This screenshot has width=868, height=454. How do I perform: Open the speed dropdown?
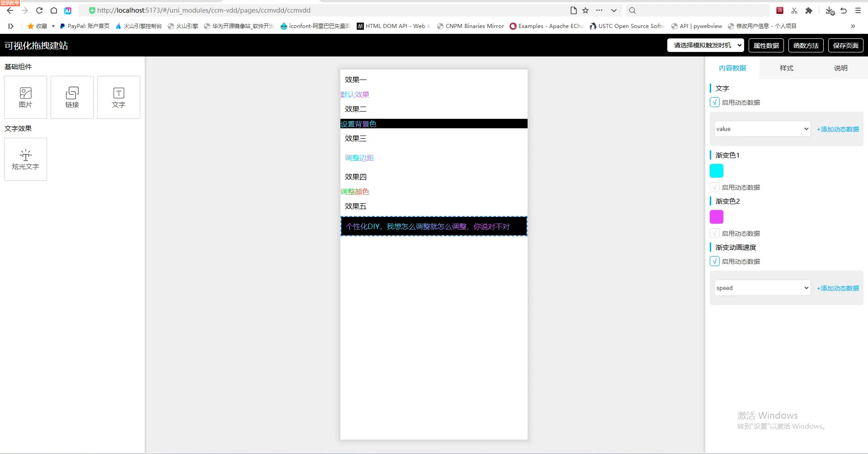(x=762, y=288)
